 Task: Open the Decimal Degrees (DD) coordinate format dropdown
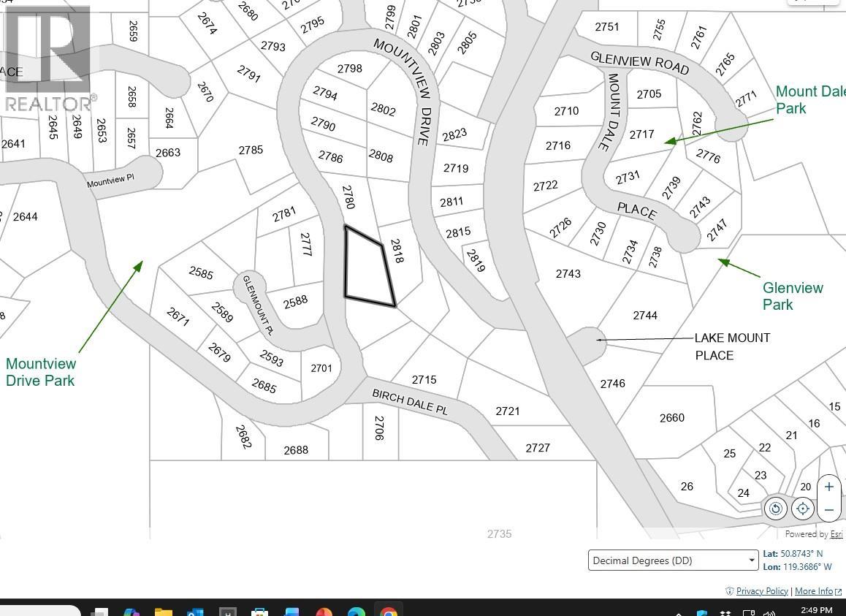coord(674,560)
